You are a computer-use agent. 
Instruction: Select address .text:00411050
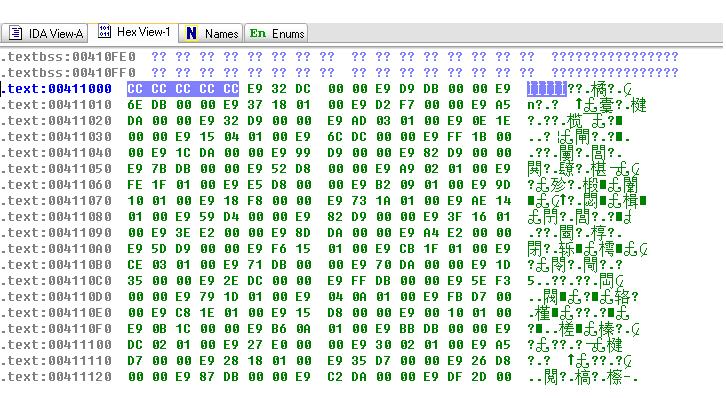[56, 168]
